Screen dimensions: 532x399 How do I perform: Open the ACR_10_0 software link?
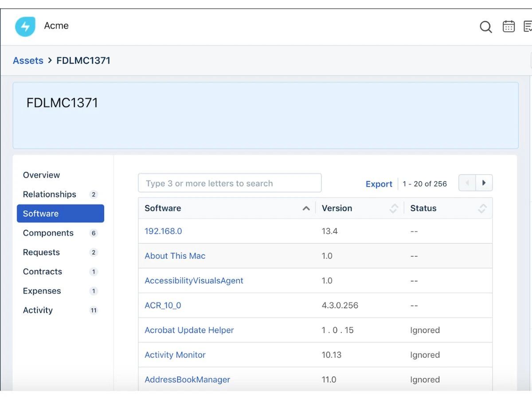point(163,305)
